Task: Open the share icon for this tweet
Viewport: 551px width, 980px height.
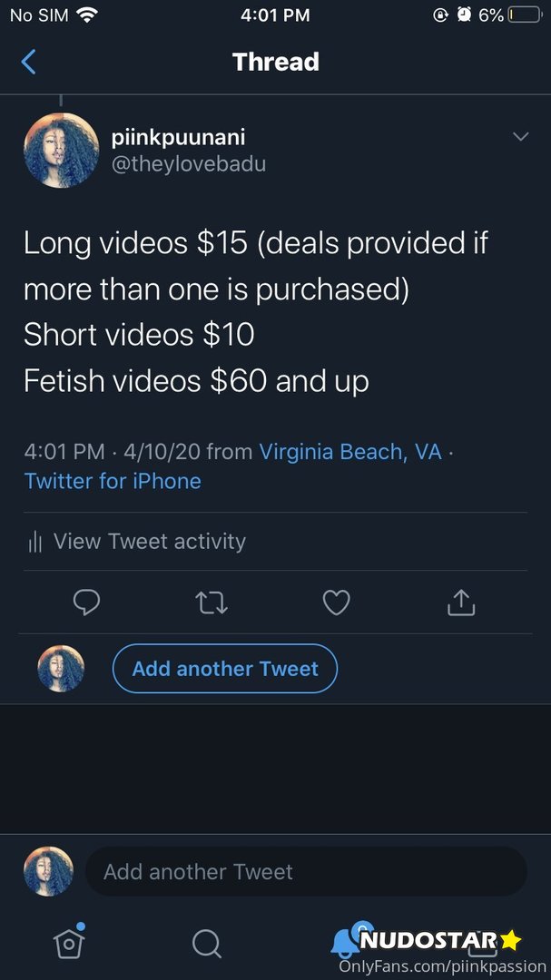Action: pyautogui.click(x=461, y=602)
